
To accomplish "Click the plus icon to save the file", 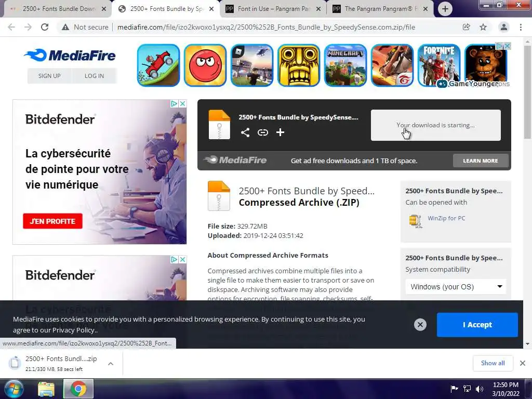I will coord(280,132).
